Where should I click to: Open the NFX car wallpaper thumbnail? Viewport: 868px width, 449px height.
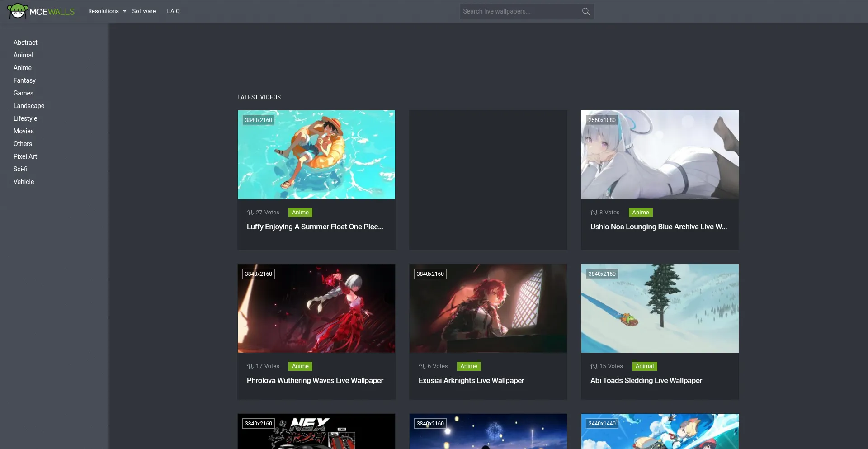(316, 431)
